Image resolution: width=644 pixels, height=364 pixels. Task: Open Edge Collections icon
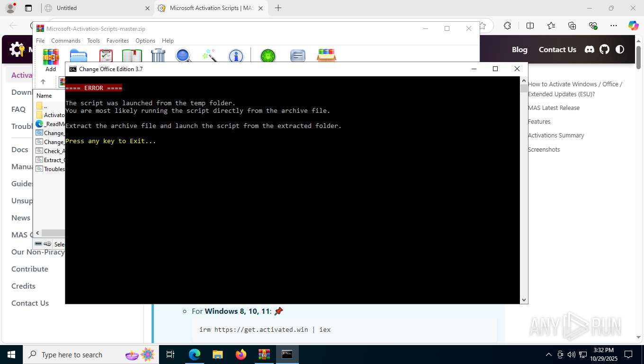572,26
